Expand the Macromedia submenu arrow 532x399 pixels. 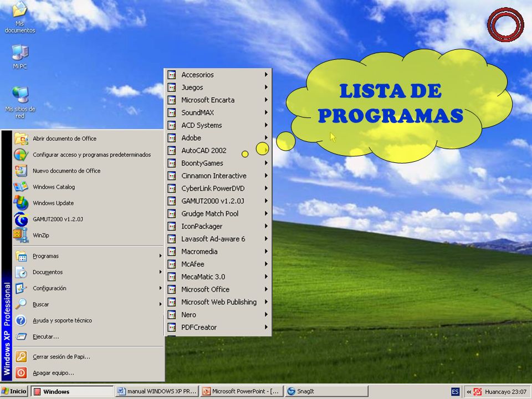pos(267,252)
